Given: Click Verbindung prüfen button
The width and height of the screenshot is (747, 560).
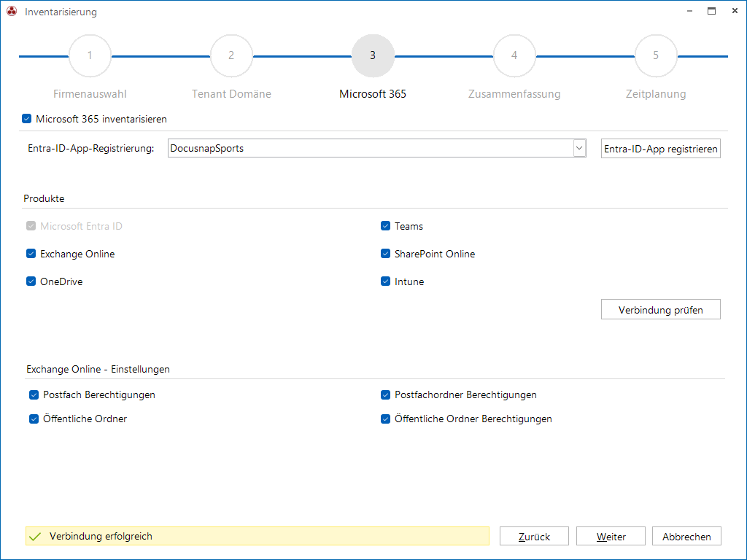Looking at the screenshot, I should [661, 309].
